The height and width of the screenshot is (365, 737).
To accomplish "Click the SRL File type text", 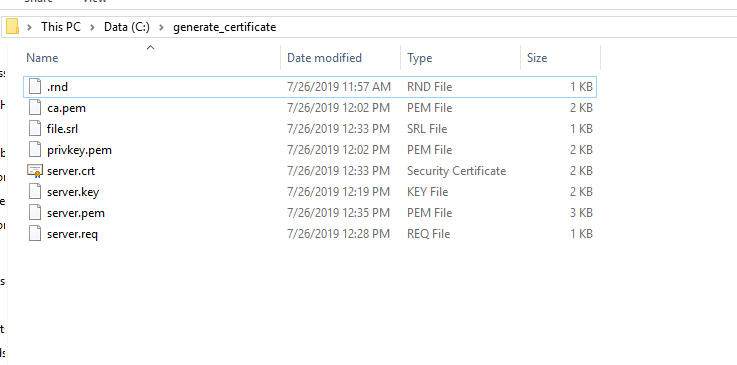I will click(427, 129).
